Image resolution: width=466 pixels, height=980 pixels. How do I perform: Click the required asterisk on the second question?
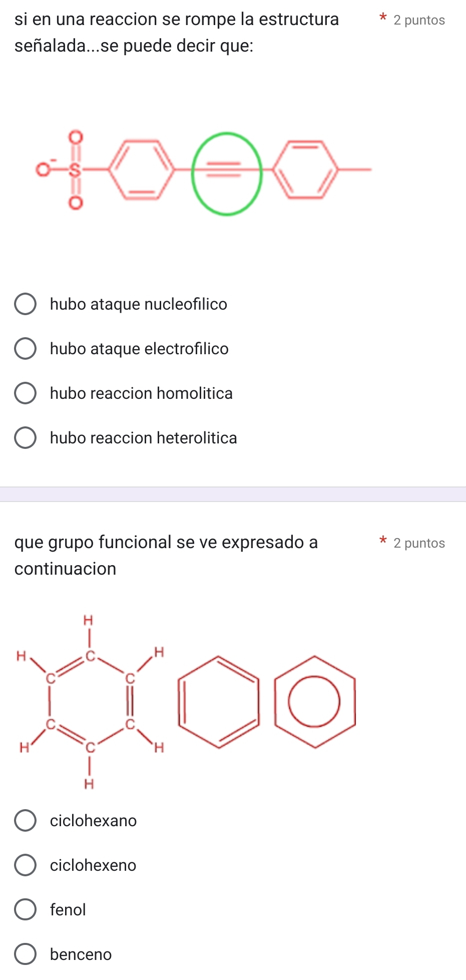click(383, 541)
